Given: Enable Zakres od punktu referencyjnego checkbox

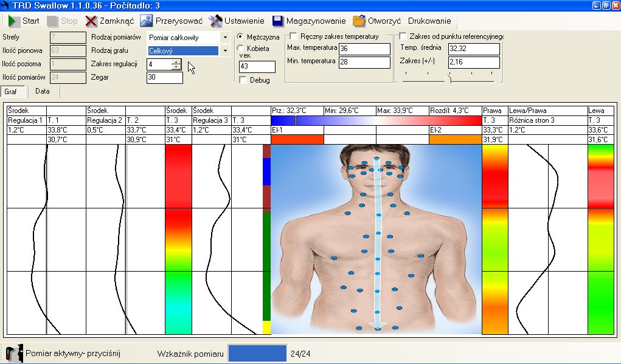Looking at the screenshot, I should pos(404,36).
